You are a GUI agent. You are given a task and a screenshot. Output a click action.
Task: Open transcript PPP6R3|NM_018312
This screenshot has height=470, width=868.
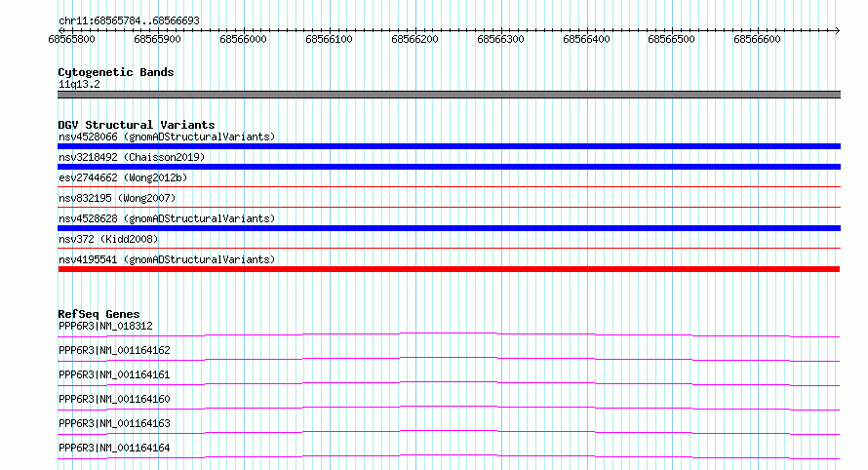click(x=105, y=326)
